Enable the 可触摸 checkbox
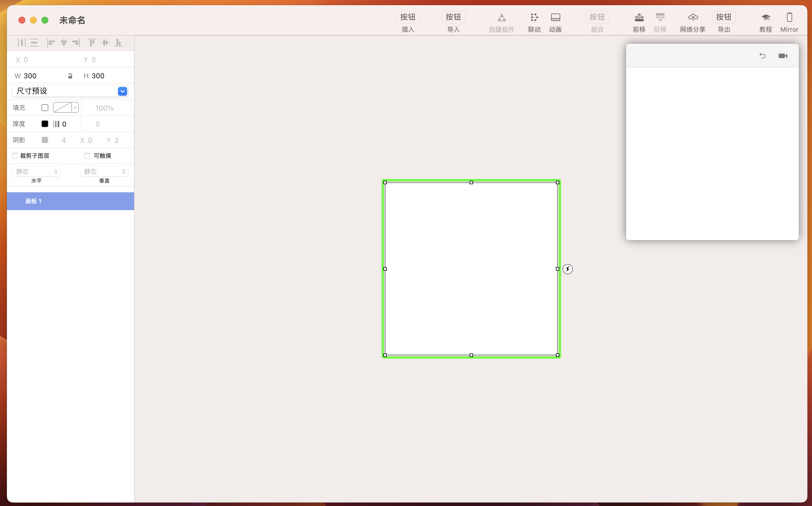Screen dimensions: 812x506 tap(87, 156)
